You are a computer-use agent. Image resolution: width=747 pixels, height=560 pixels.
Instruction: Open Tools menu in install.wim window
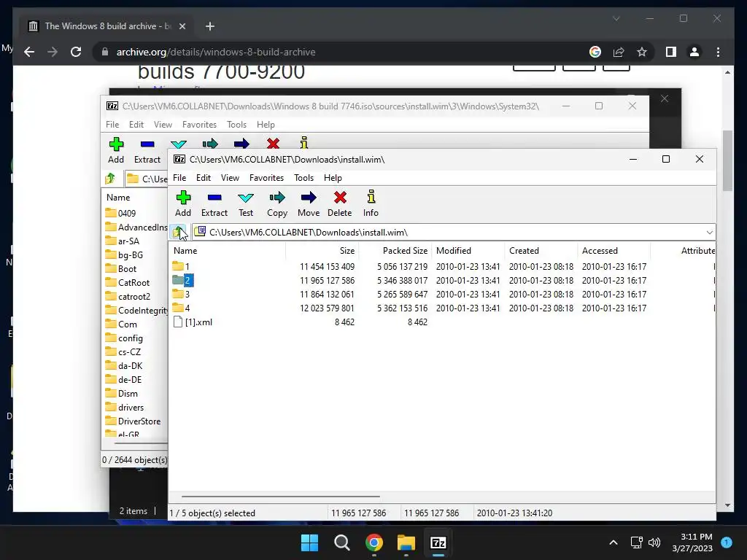click(x=304, y=178)
